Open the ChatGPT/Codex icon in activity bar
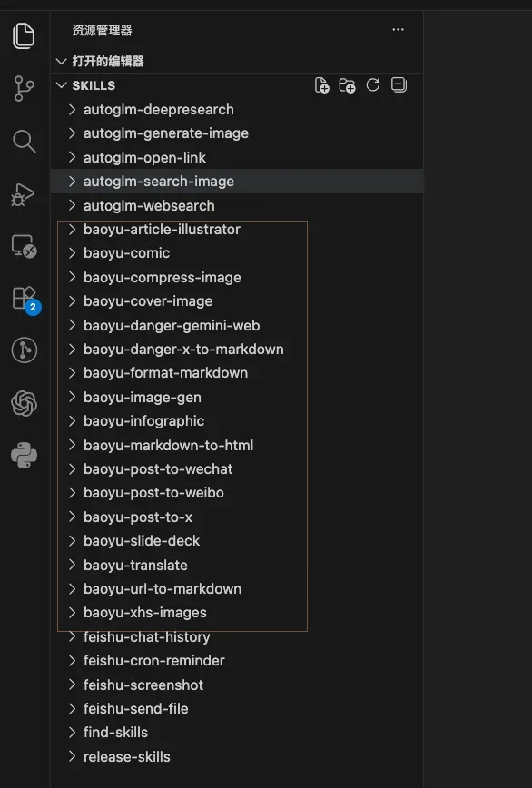 (25, 404)
